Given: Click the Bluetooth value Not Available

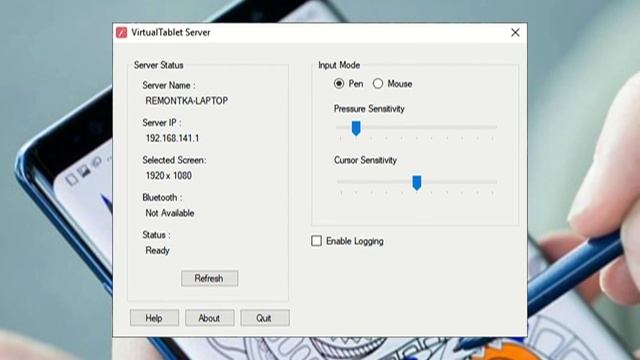Looking at the screenshot, I should coord(170,213).
